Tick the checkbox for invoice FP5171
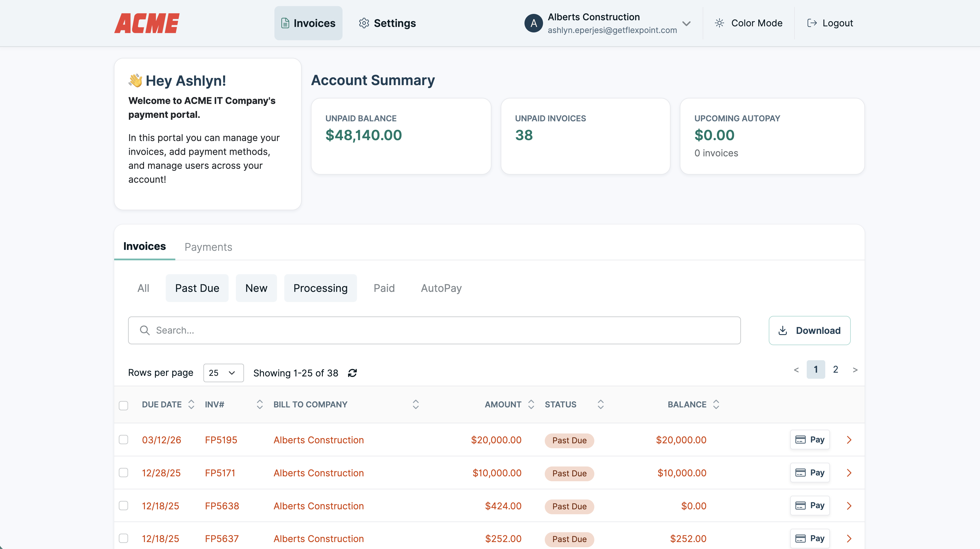Screen dimensions: 980x549 (x=124, y=473)
